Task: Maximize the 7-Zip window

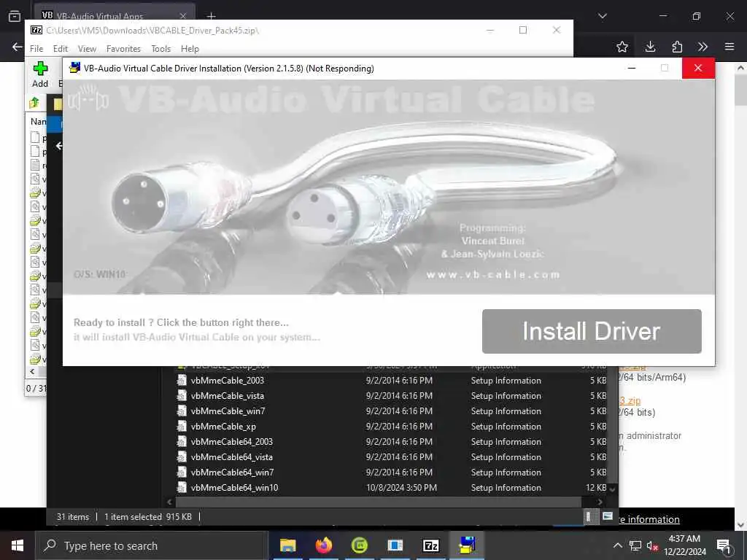Action: click(522, 30)
